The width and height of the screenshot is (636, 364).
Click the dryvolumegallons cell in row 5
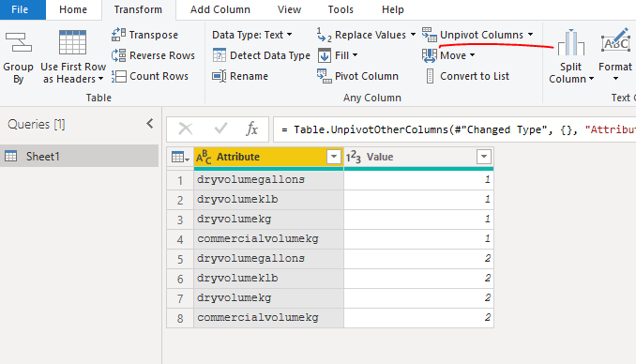tap(268, 259)
